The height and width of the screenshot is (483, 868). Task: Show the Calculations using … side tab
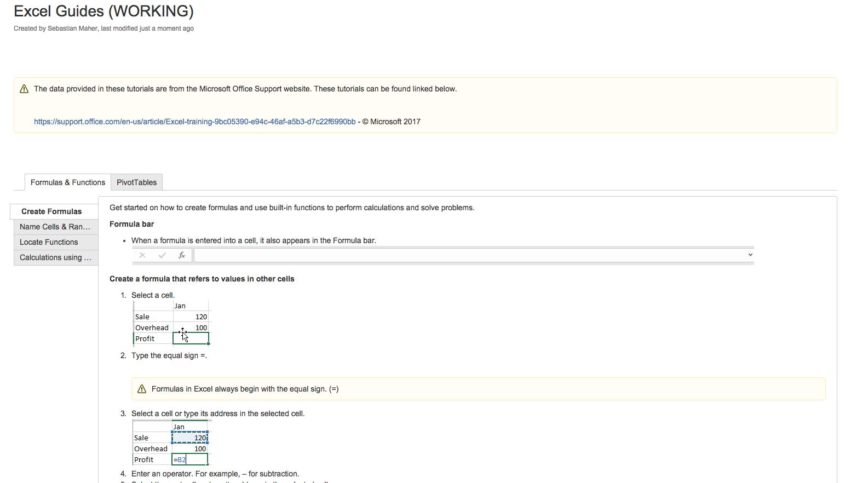click(x=56, y=257)
